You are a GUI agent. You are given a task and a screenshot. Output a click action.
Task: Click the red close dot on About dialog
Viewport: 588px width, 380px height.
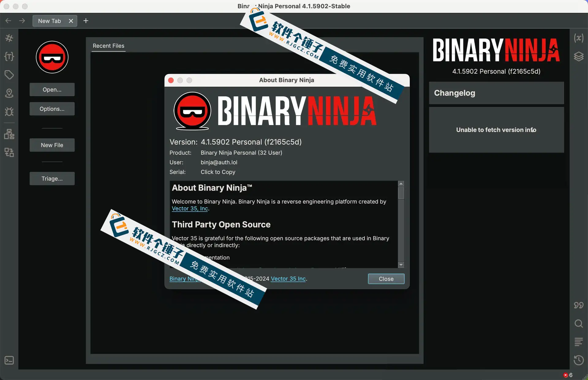171,80
